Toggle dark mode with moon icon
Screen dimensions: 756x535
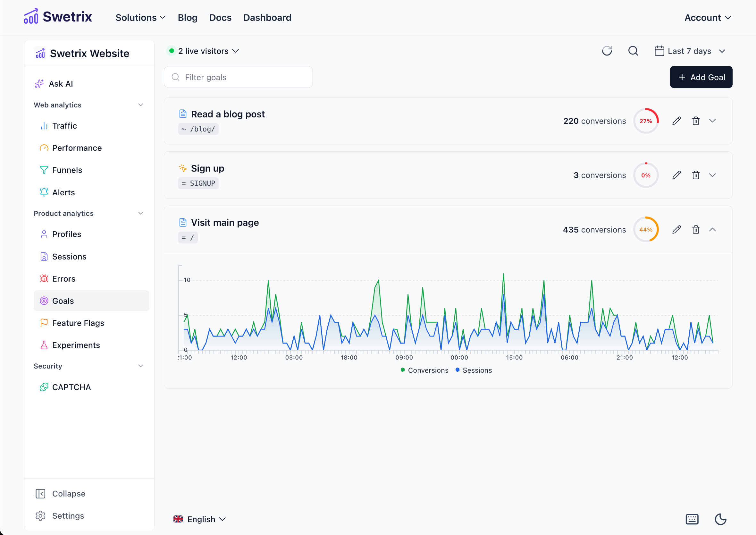[720, 519]
